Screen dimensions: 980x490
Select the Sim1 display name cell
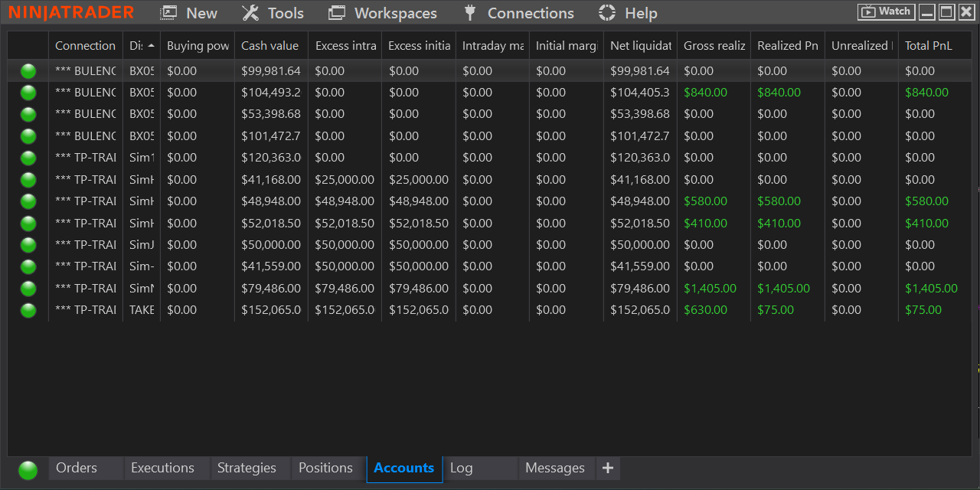click(x=142, y=158)
